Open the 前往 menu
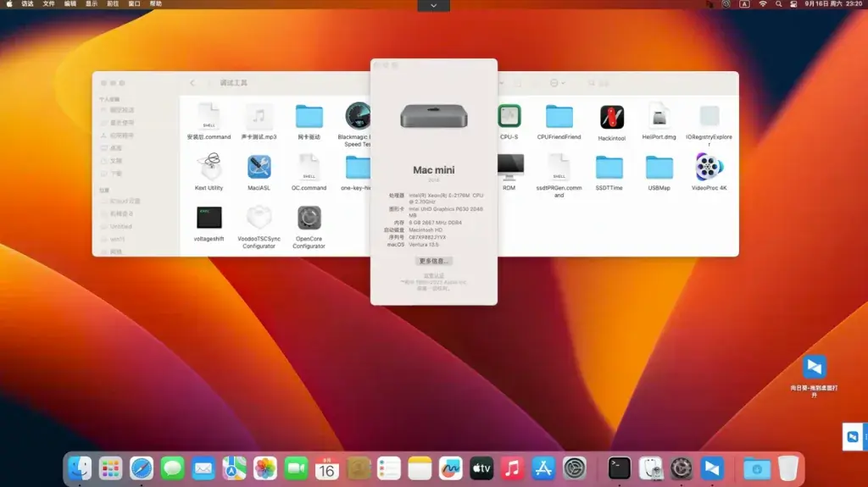868x487 pixels. point(113,4)
